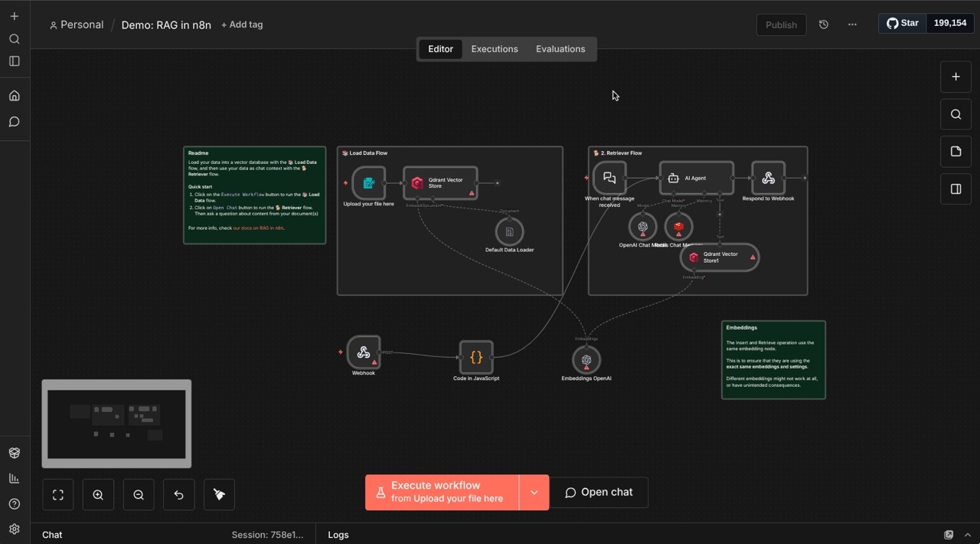Viewport: 980px width, 544px height.
Task: Open the chat bubble icon in sidebar
Action: pos(15,122)
